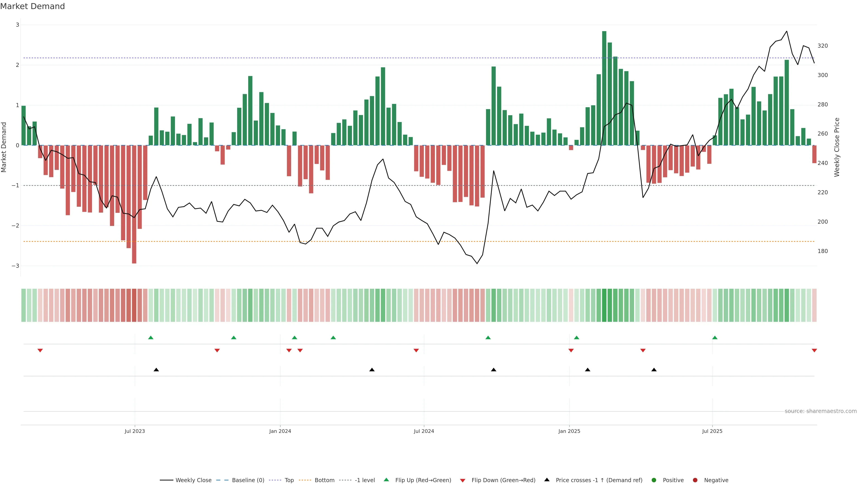Click green Flip Up legend triangle
The height and width of the screenshot is (488, 868).
tap(387, 480)
